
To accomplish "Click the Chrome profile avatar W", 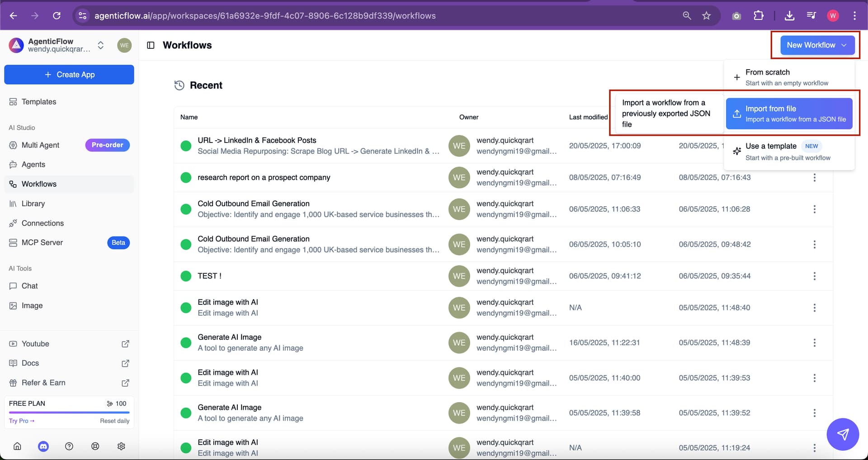I will click(x=833, y=16).
